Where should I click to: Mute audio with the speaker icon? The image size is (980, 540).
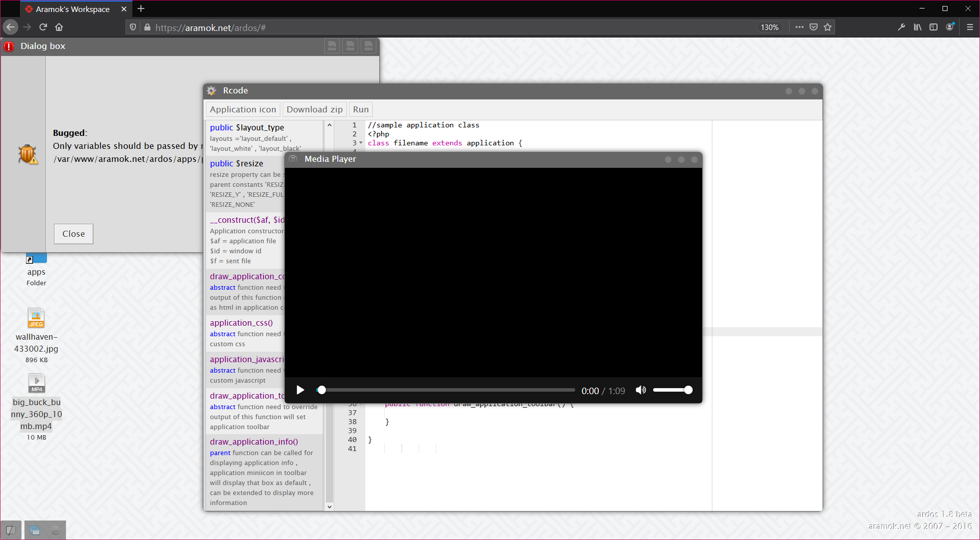point(641,390)
